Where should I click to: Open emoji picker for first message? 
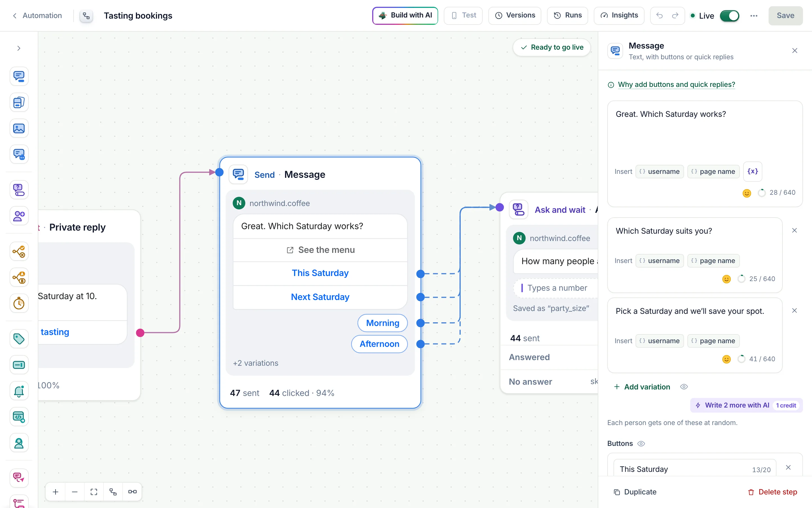[x=747, y=193]
